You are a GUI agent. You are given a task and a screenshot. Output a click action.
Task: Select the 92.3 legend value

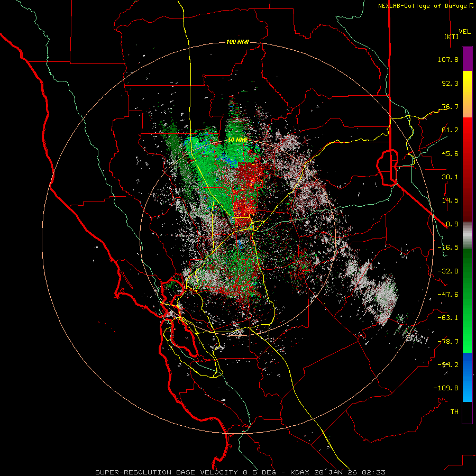(450, 83)
